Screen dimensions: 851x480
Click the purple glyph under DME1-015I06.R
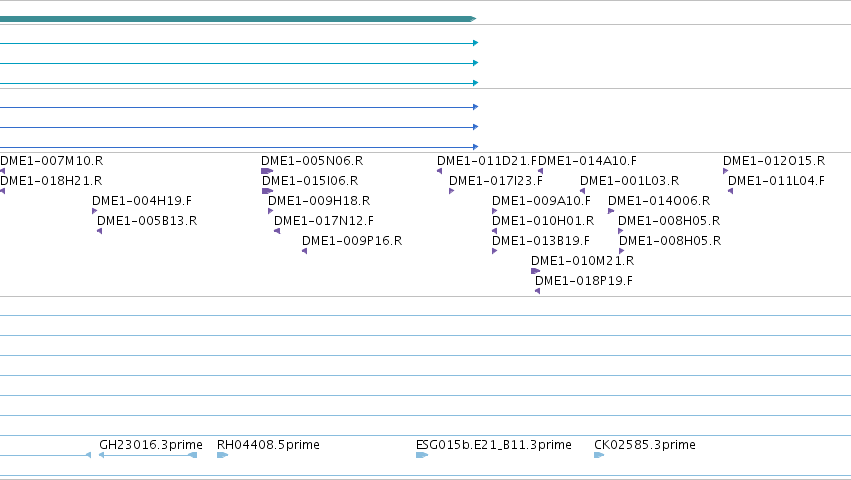click(268, 191)
